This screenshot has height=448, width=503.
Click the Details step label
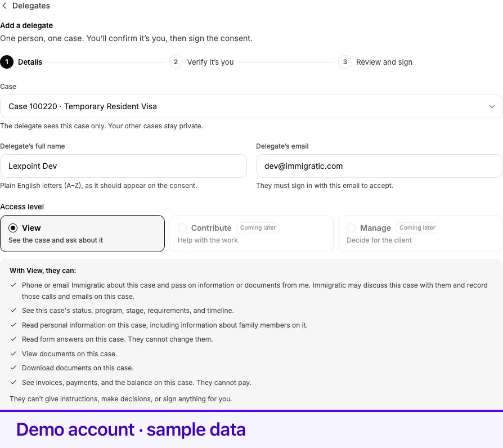[30, 62]
